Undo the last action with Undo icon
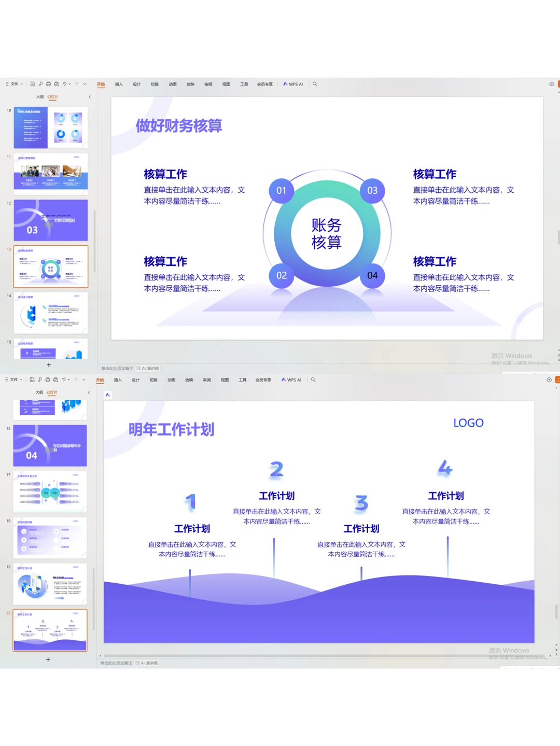560x746 pixels. point(64,84)
